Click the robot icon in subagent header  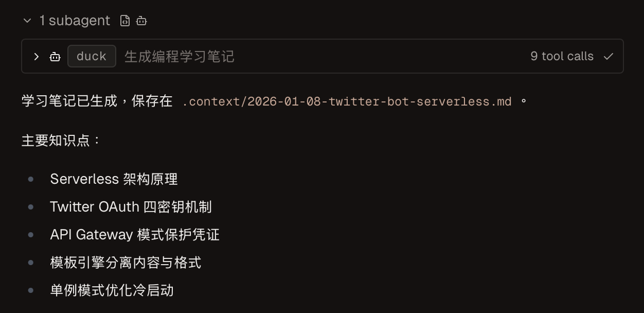point(141,21)
